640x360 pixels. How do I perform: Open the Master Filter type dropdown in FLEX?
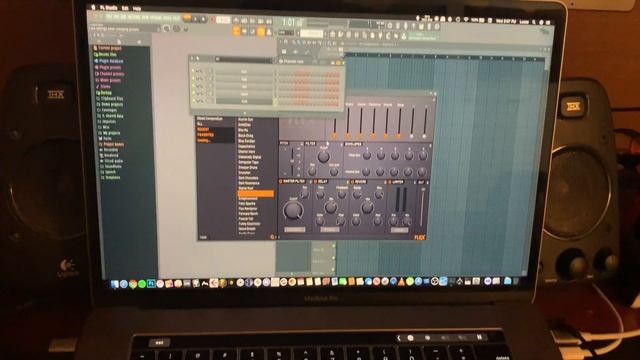tap(294, 230)
